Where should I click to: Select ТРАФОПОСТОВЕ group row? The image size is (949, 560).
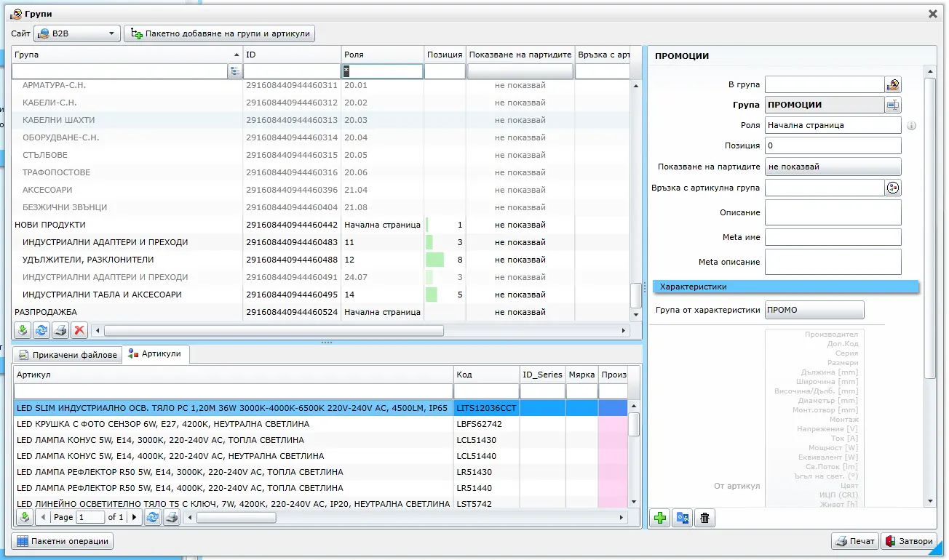click(x=320, y=172)
